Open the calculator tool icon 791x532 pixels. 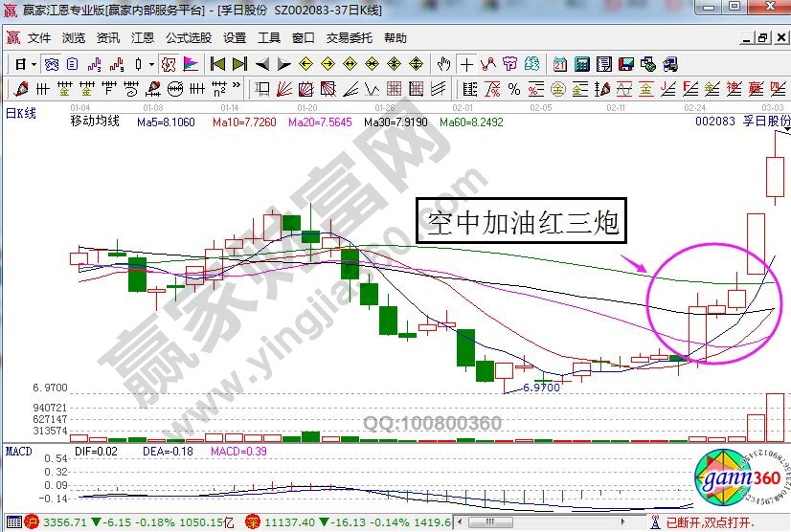pos(582,65)
